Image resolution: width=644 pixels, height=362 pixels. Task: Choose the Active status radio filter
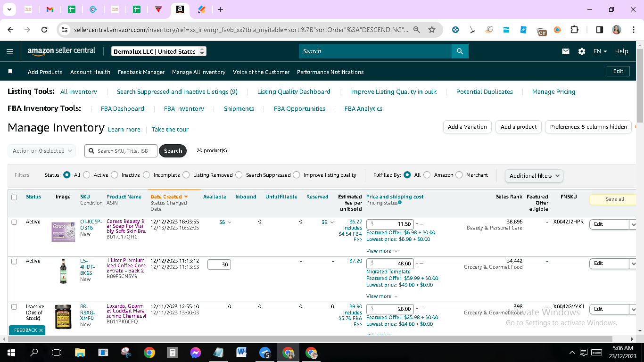tap(86, 175)
